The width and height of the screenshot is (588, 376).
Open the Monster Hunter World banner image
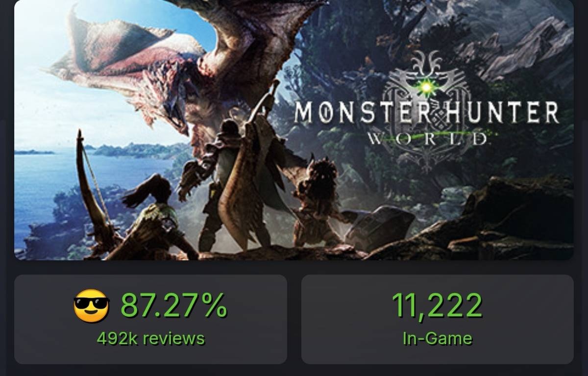point(294,130)
